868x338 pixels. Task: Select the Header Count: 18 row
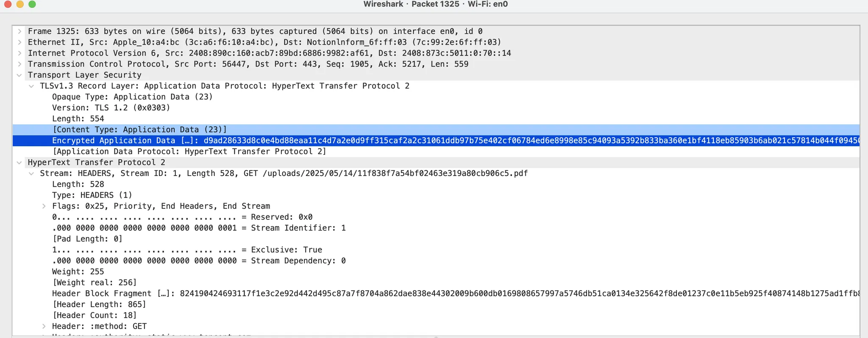95,315
